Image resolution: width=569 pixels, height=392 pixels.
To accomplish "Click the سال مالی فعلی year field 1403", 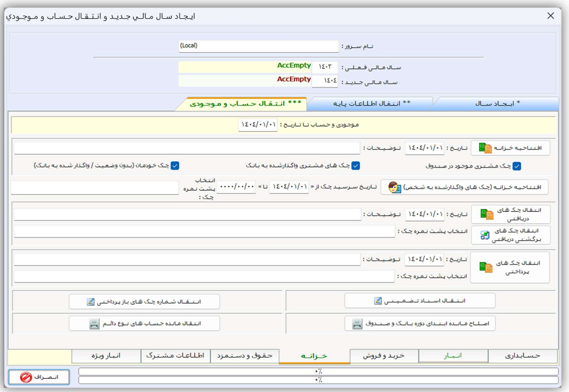I will point(325,67).
